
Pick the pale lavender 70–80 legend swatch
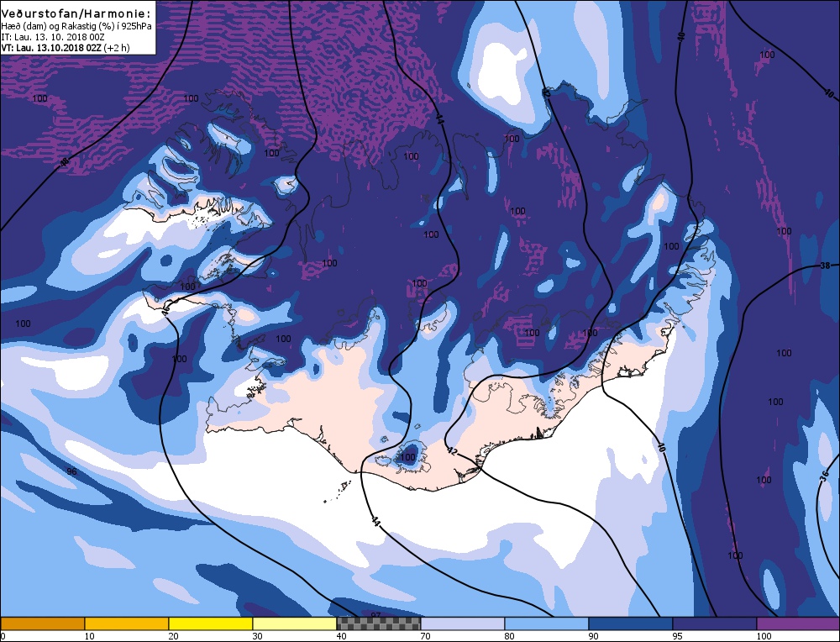click(462, 624)
